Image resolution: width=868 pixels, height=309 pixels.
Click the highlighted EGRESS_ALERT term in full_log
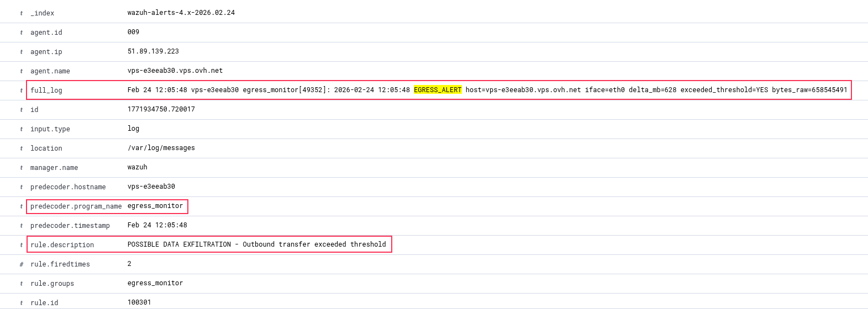(x=437, y=90)
